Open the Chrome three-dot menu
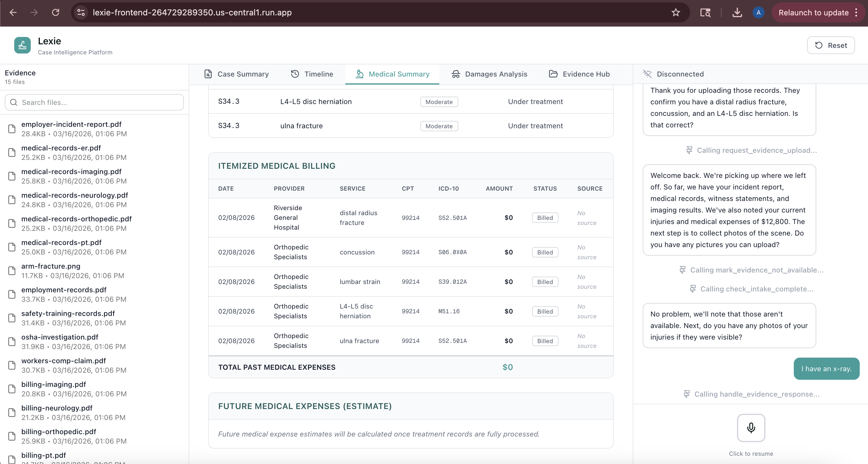The width and height of the screenshot is (868, 464). point(856,13)
